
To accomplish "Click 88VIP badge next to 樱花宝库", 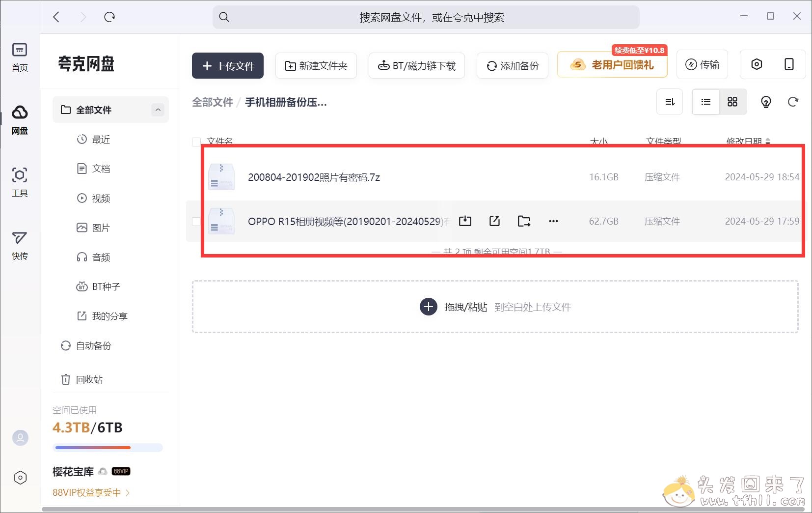I will [121, 471].
